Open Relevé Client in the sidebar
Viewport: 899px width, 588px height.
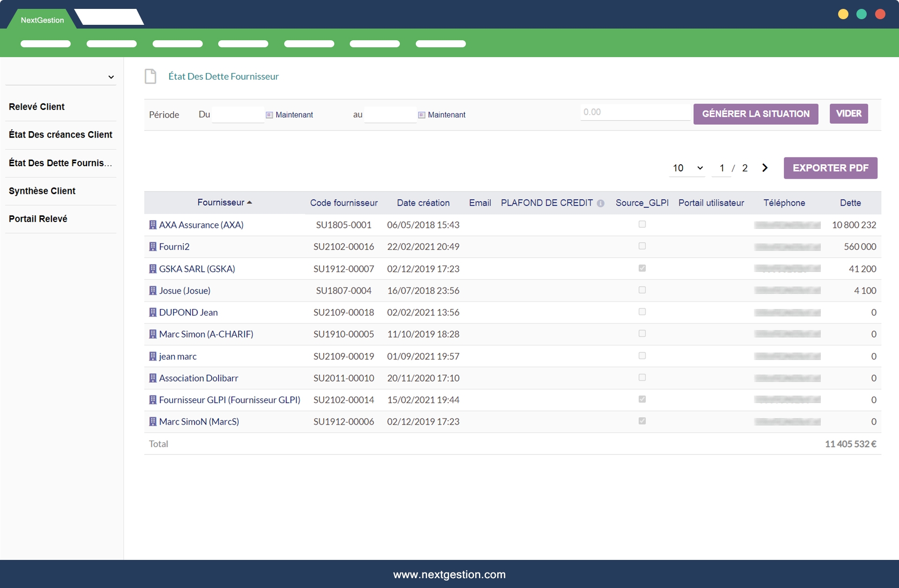click(37, 107)
